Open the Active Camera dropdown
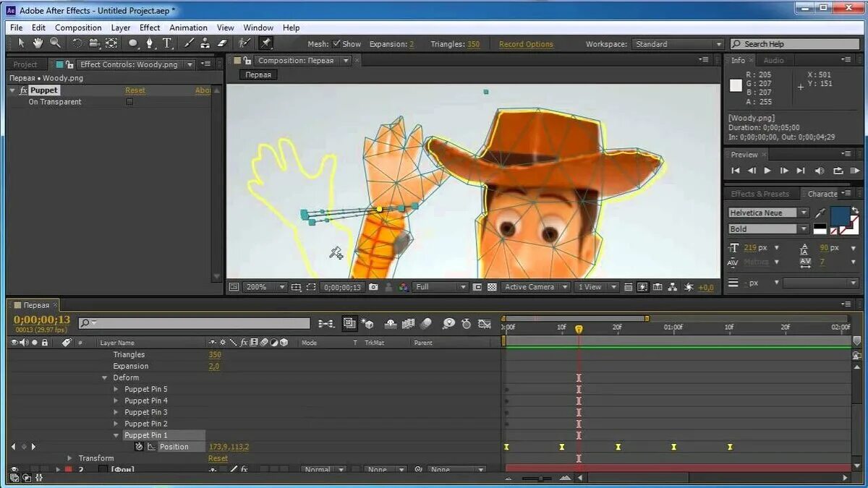This screenshot has height=488, width=868. pyautogui.click(x=536, y=287)
